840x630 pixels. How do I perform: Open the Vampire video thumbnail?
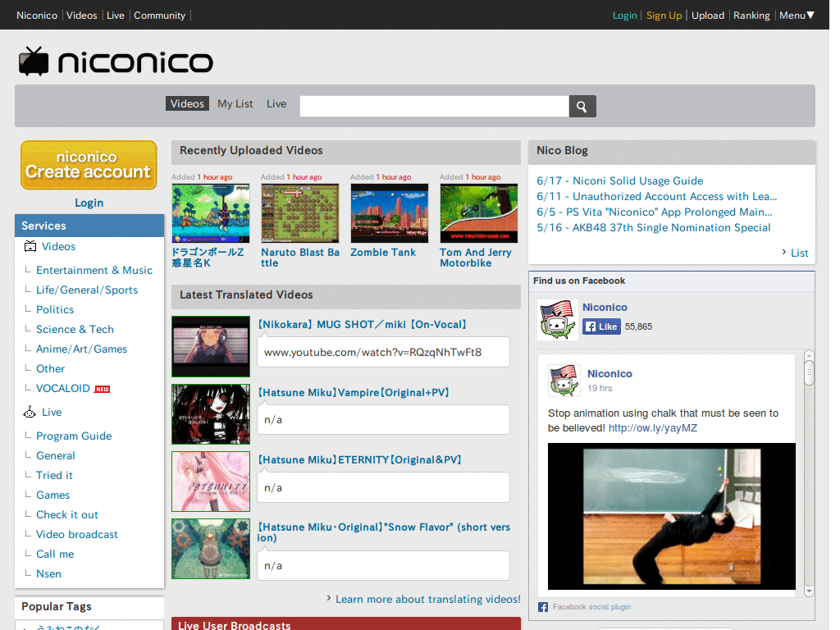click(211, 414)
